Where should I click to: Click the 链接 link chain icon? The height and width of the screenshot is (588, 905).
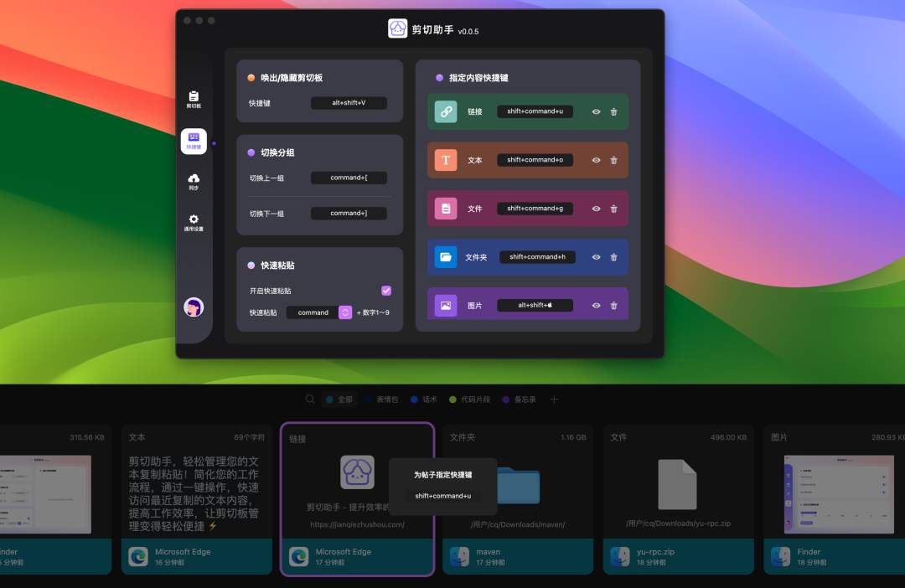coord(445,111)
